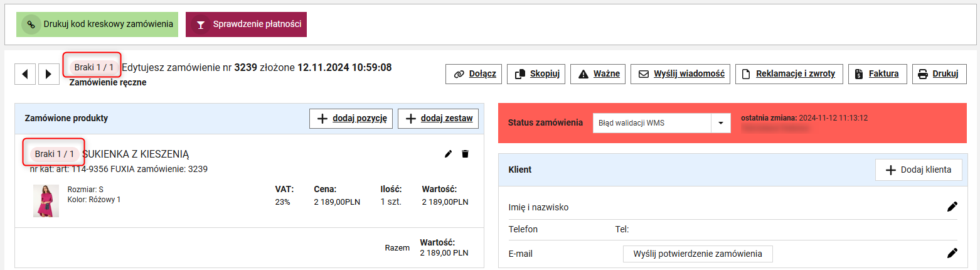Open Wyślij wiadomość message form
Viewport: 980px width, 270px height.
coord(680,73)
